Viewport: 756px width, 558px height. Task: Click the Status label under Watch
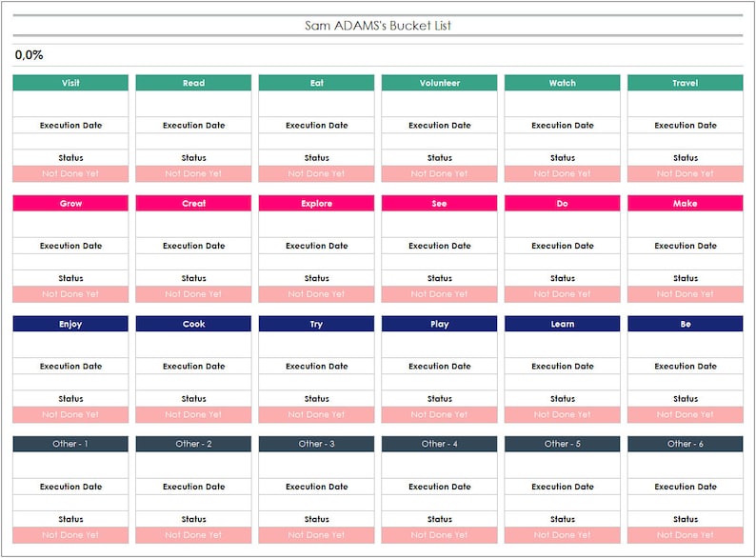pos(562,158)
